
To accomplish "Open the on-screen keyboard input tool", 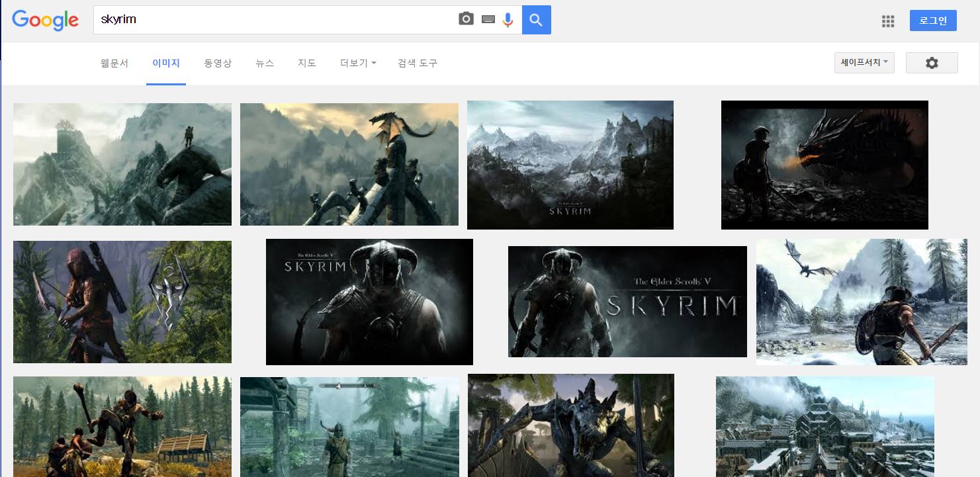I will coord(488,20).
